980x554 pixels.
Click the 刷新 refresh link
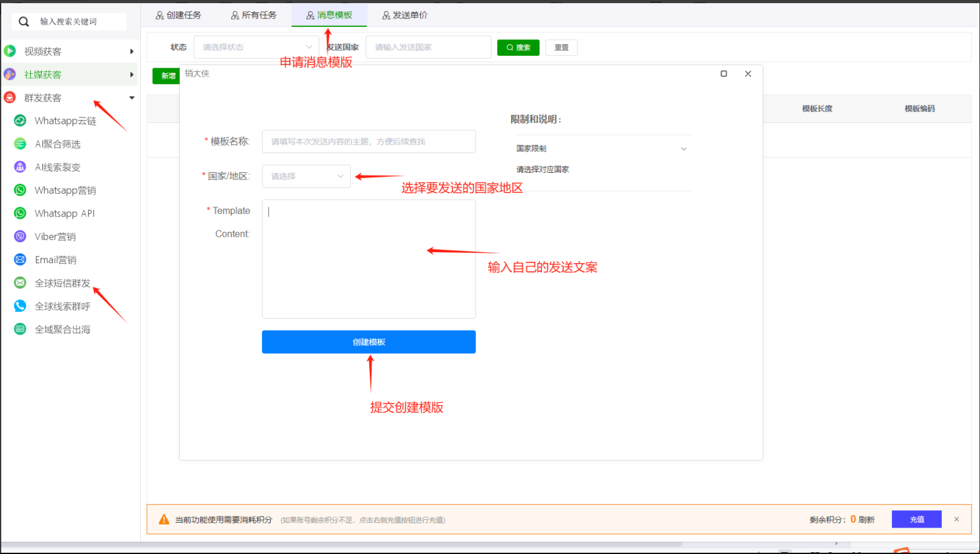click(866, 520)
